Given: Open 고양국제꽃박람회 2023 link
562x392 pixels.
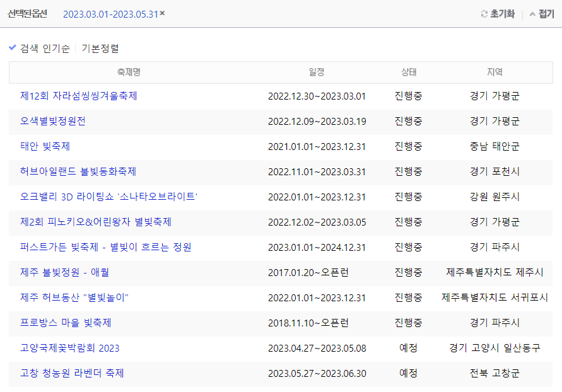Looking at the screenshot, I should [x=69, y=348].
